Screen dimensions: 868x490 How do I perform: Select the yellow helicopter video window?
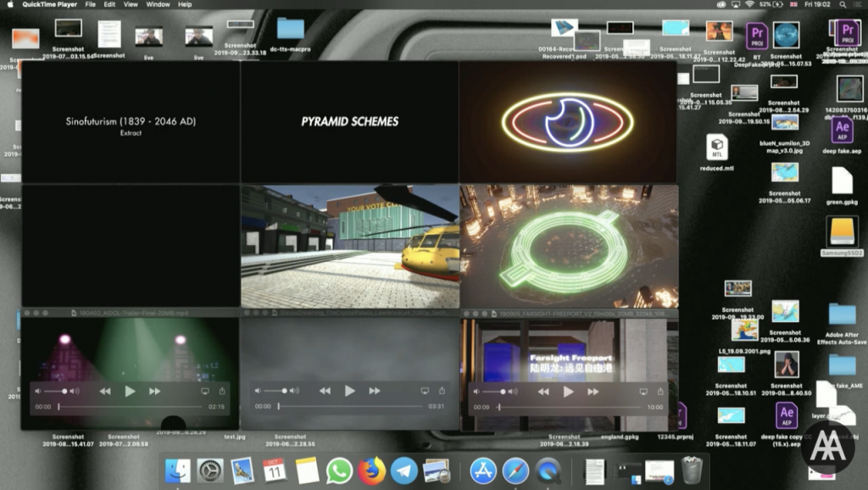350,247
